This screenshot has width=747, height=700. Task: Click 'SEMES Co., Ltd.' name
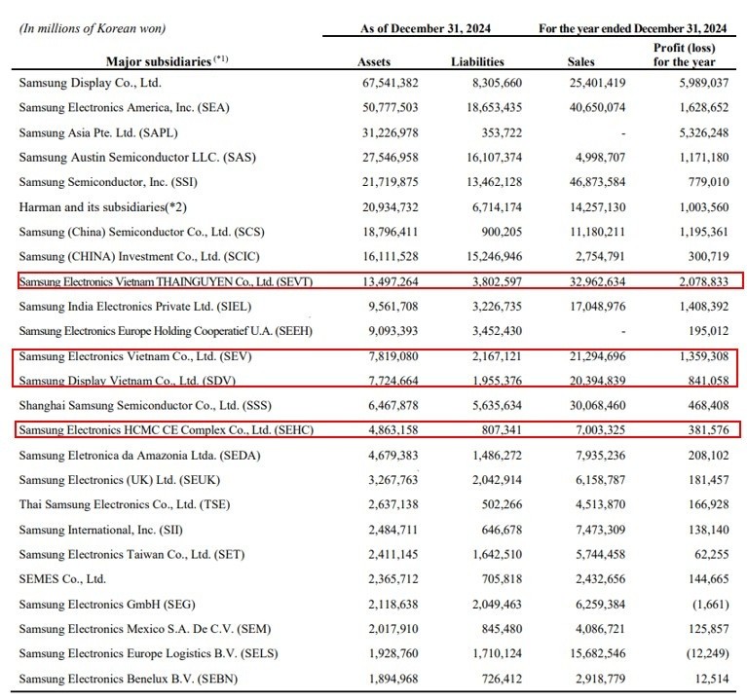(x=62, y=579)
